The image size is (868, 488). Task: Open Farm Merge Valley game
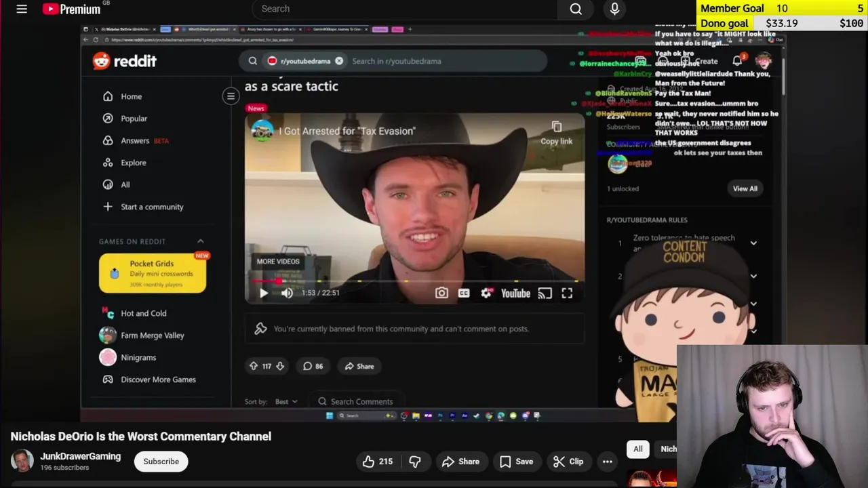pos(142,335)
